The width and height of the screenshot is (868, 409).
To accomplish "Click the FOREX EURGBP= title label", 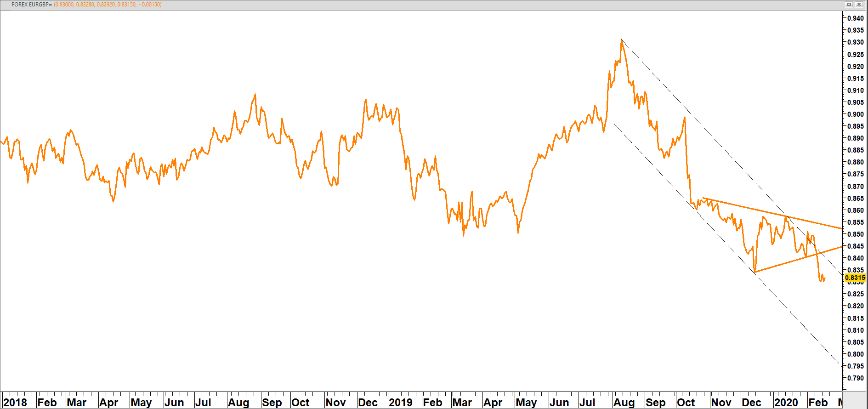I will (x=31, y=5).
